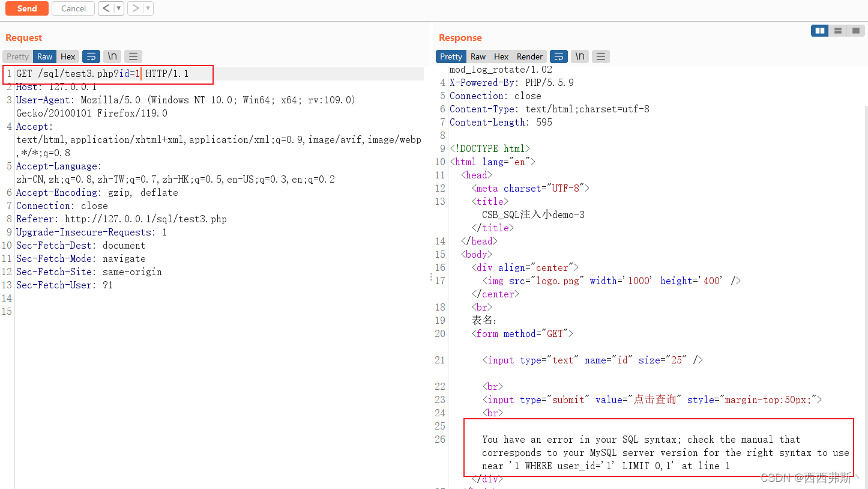868x489 pixels.
Task: Go to previous request with back arrow
Action: 106,8
